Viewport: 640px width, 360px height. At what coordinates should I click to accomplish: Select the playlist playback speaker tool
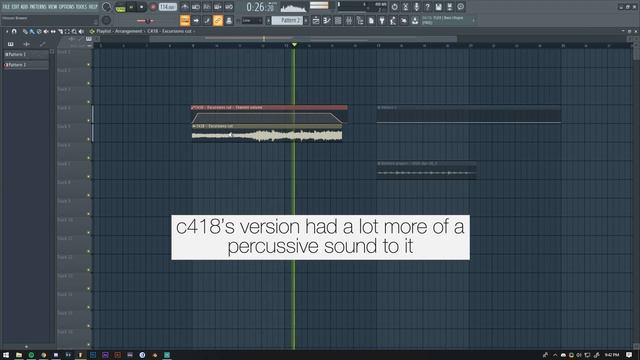pyautogui.click(x=81, y=31)
